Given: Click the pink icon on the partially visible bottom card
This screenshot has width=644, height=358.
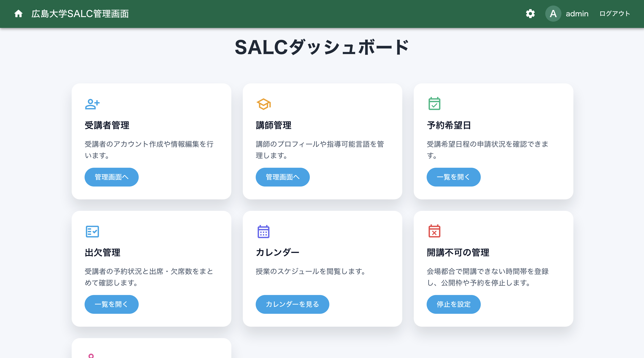Looking at the screenshot, I should pyautogui.click(x=91, y=355).
